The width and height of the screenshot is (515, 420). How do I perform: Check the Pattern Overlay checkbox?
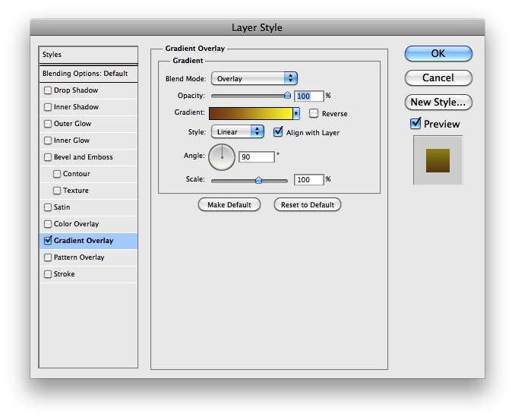(48, 257)
